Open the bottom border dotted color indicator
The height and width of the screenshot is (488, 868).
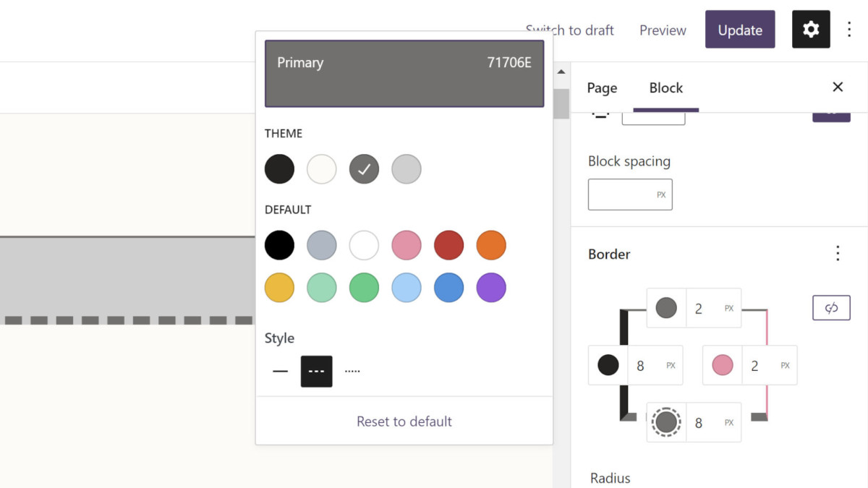(665, 422)
